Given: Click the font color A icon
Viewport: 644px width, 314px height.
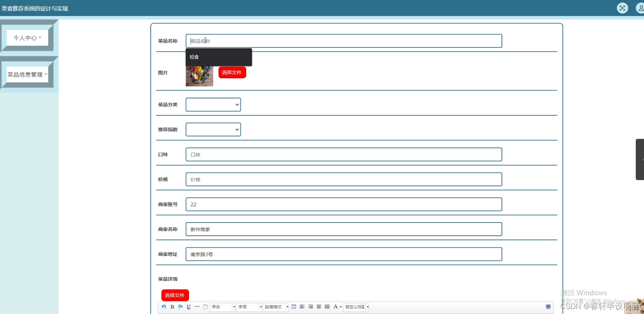Looking at the screenshot, I should pyautogui.click(x=336, y=307).
